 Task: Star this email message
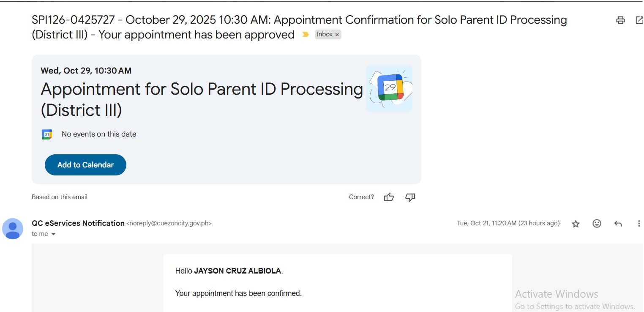point(576,224)
